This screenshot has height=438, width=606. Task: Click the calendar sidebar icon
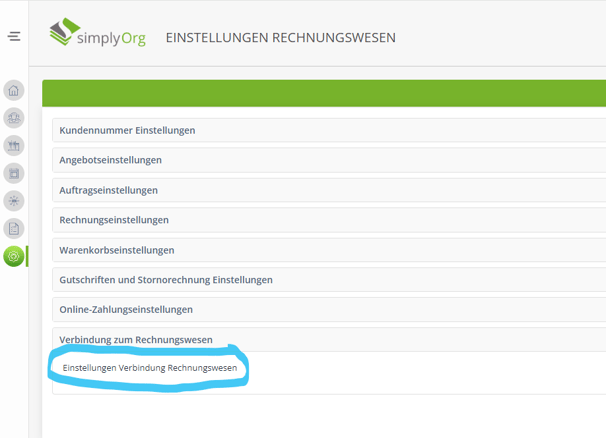coord(14,173)
